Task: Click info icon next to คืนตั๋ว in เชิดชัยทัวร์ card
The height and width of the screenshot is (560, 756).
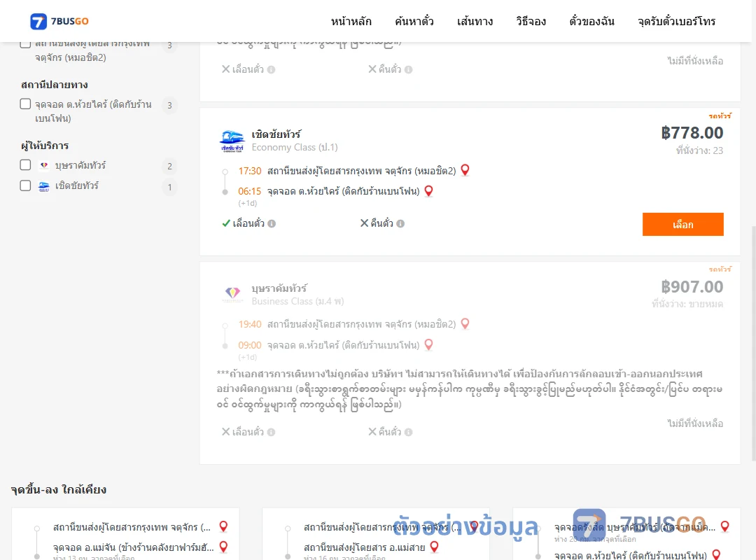Action: point(400,223)
